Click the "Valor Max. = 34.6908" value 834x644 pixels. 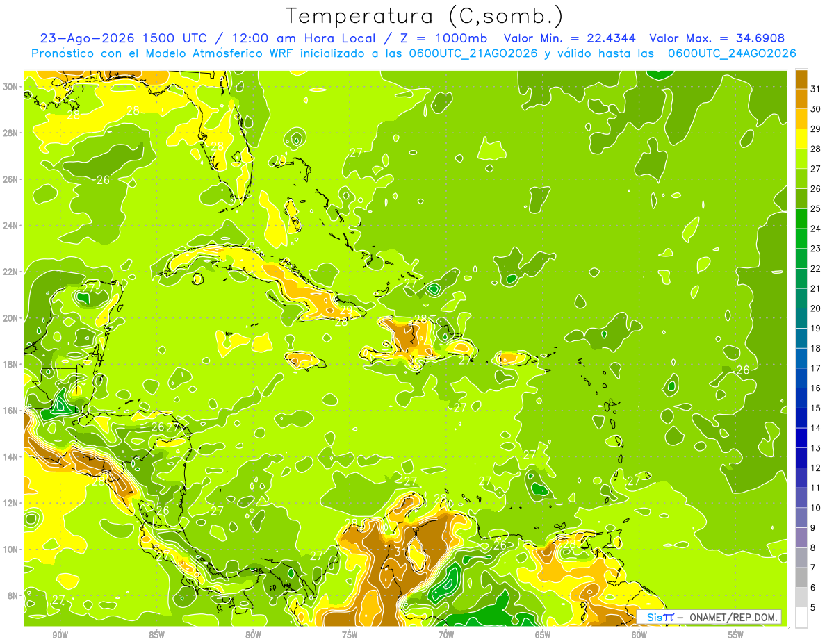coord(717,38)
